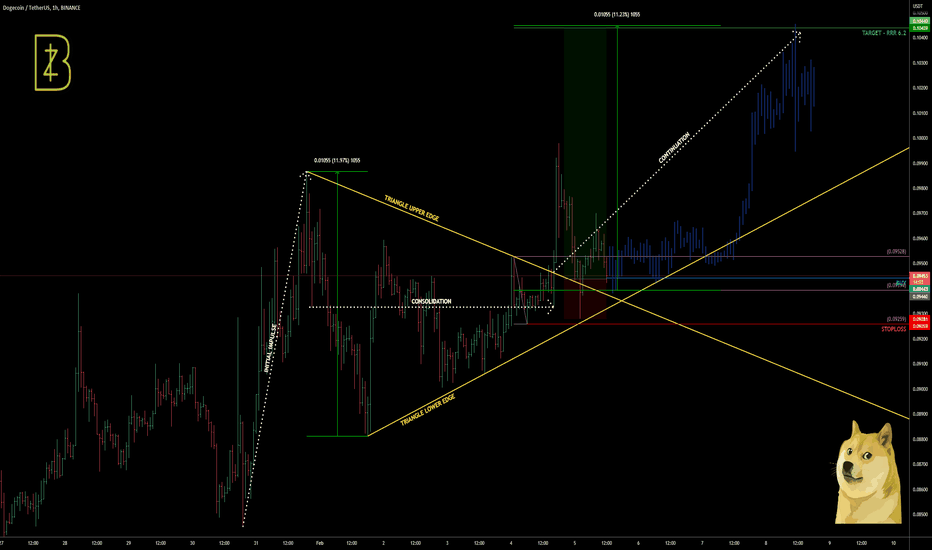Click the 0.09000 price axis label

(x=920, y=389)
